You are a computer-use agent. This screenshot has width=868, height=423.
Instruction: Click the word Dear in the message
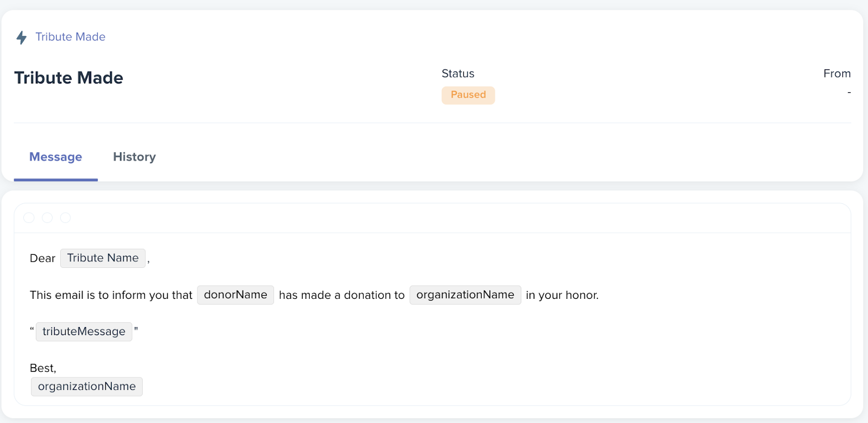[42, 258]
